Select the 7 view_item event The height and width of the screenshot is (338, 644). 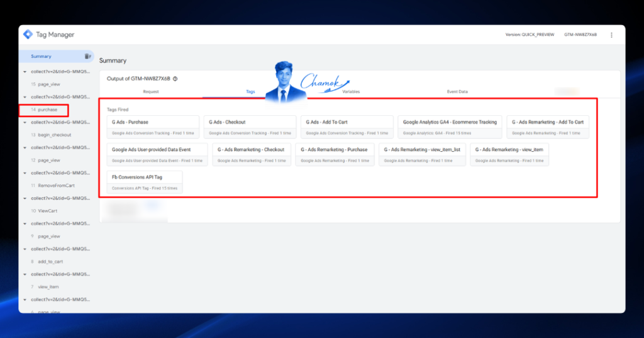tap(45, 287)
